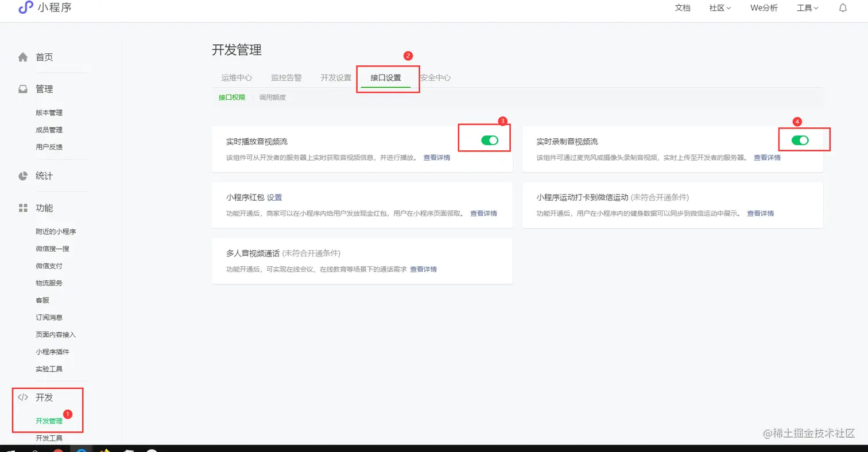Open 小程序插件 in the sidebar

(x=52, y=352)
